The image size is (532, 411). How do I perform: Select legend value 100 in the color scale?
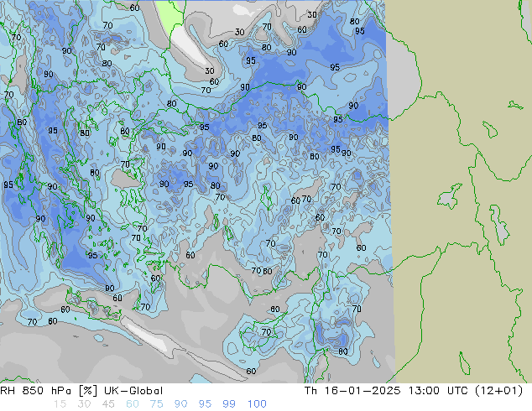click(x=257, y=404)
